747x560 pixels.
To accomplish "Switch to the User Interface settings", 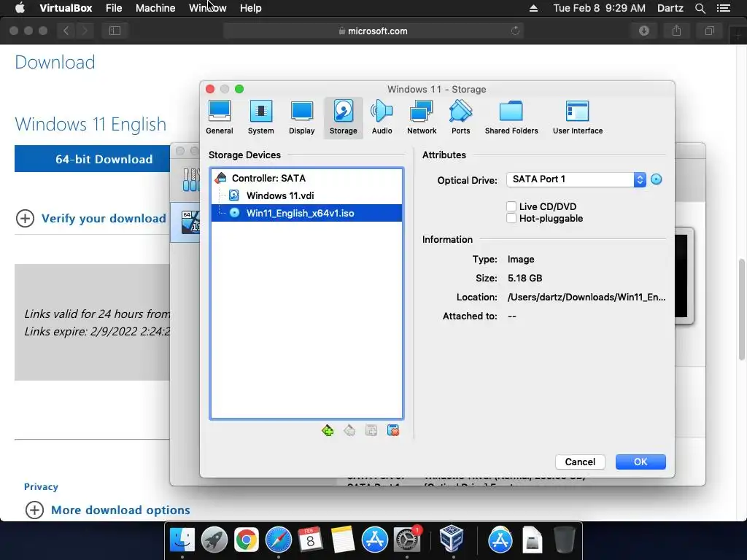I will 578,117.
